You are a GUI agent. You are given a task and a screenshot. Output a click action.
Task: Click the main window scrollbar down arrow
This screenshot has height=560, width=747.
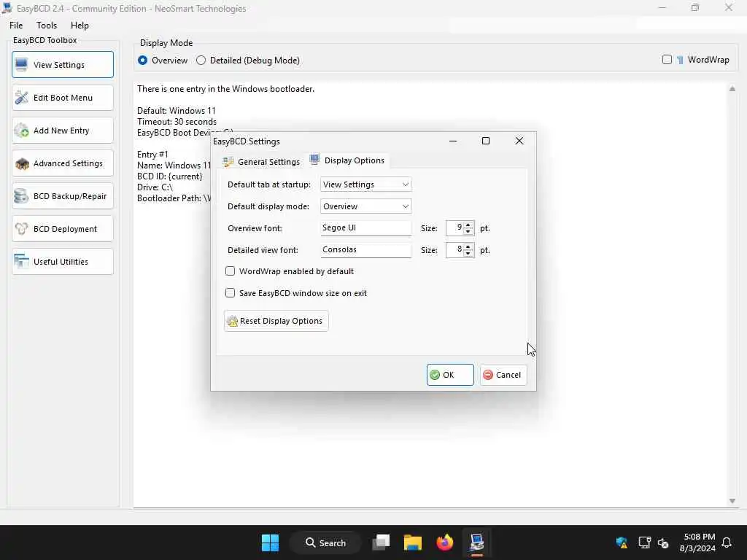point(732,501)
